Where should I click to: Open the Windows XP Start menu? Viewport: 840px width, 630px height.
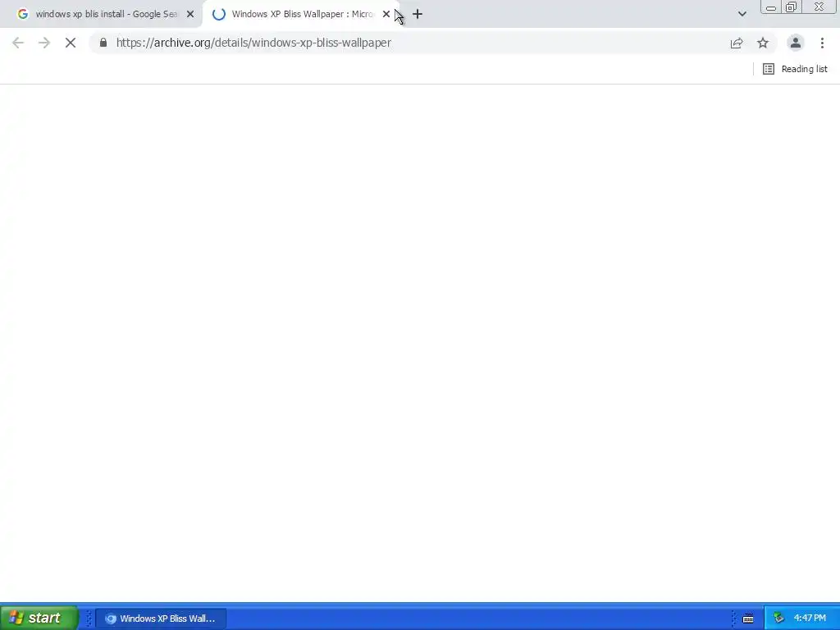39,618
